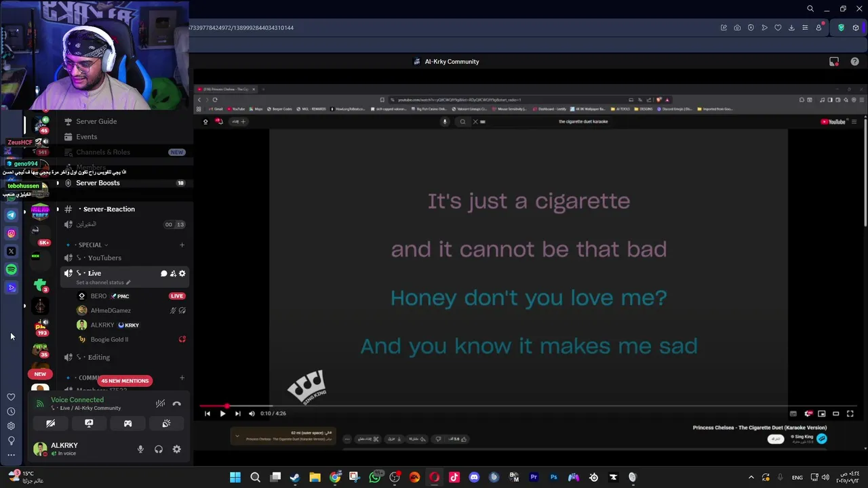Collapse the SPECIAL category
Viewport: 868px width, 488px height.
(x=90, y=245)
